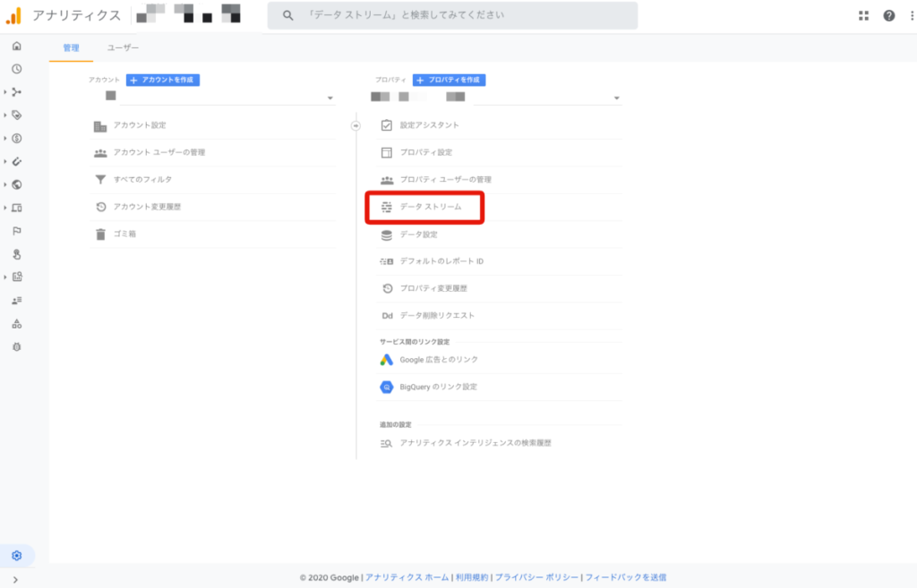Image resolution: width=917 pixels, height=588 pixels.
Task: Open the Audiences person-list icon in sidebar
Action: tap(17, 301)
